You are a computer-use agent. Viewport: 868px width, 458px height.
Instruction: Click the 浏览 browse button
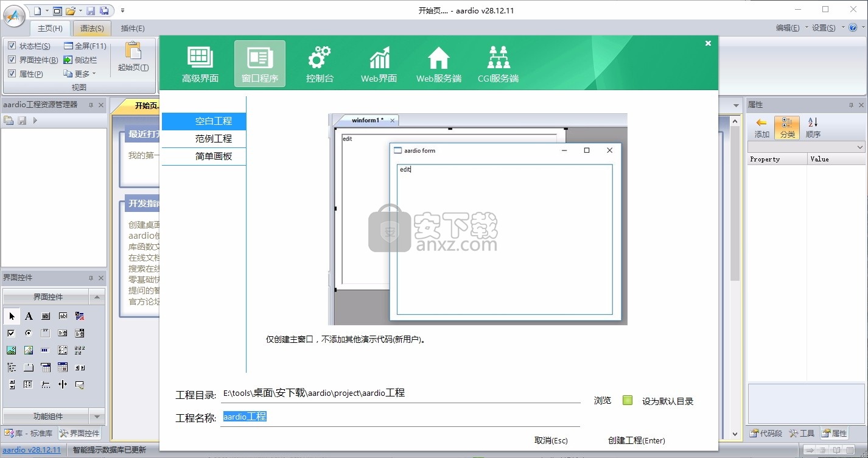(x=603, y=401)
